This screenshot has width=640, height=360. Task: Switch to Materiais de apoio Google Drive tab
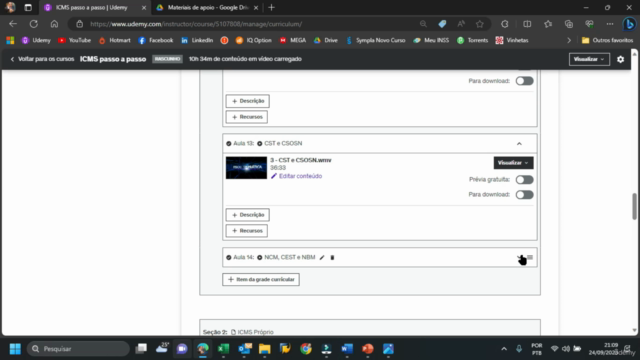(x=207, y=8)
